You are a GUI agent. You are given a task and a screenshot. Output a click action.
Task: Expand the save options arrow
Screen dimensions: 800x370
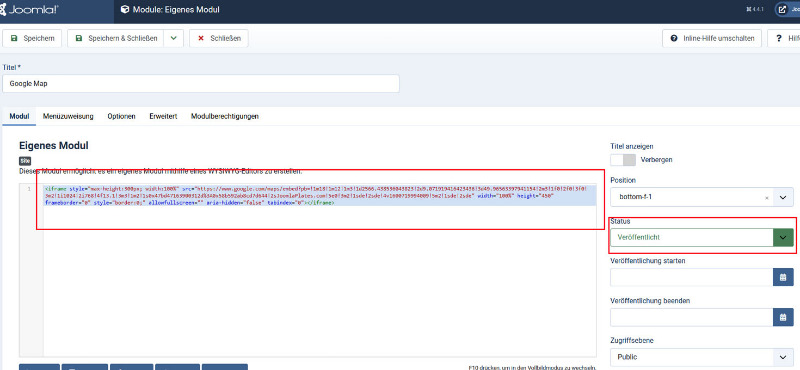tap(173, 38)
